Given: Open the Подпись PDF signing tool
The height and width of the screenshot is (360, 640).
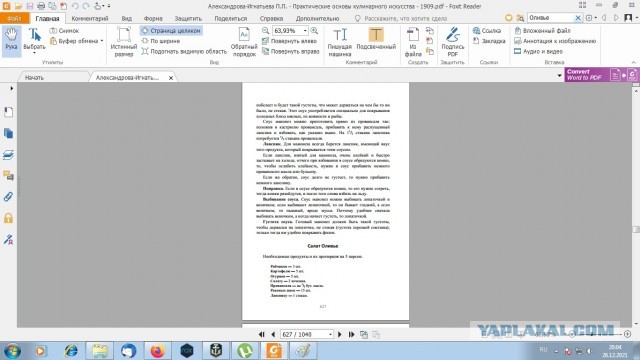Looking at the screenshot, I should tap(453, 42).
